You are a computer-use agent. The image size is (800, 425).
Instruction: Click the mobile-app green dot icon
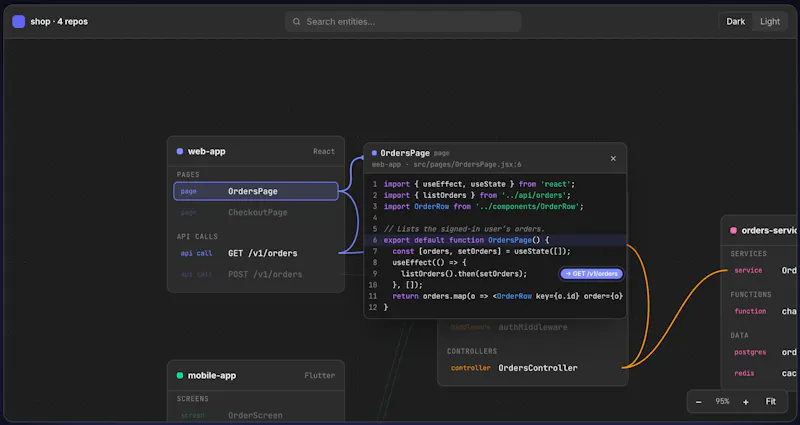tap(180, 376)
